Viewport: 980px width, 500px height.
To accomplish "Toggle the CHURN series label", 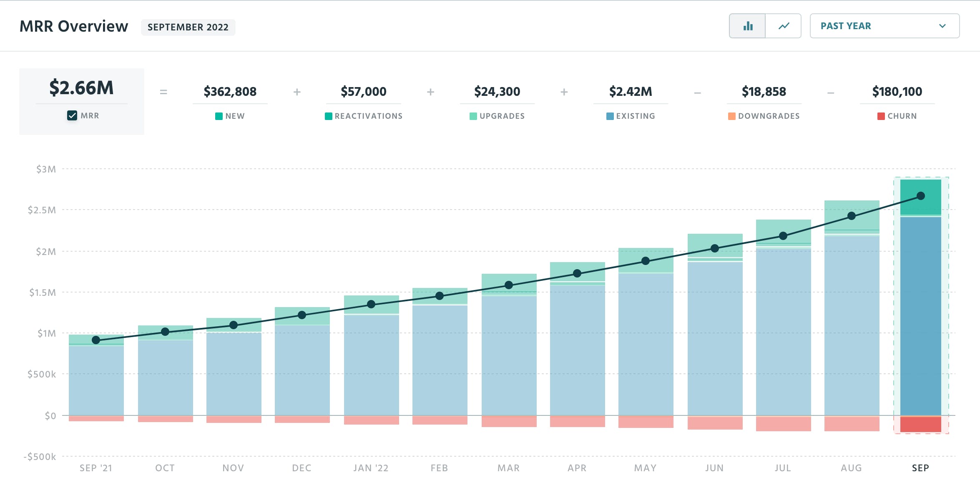I will (x=902, y=116).
